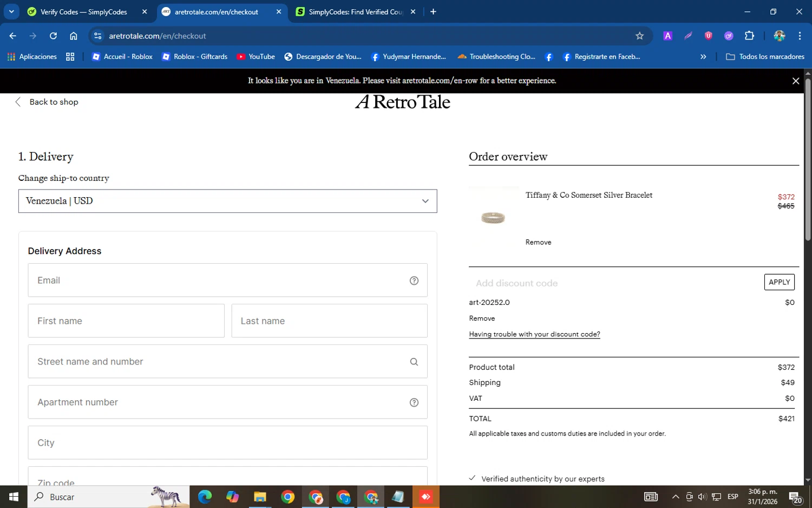Bookmark this page with the star icon

pyautogui.click(x=639, y=36)
